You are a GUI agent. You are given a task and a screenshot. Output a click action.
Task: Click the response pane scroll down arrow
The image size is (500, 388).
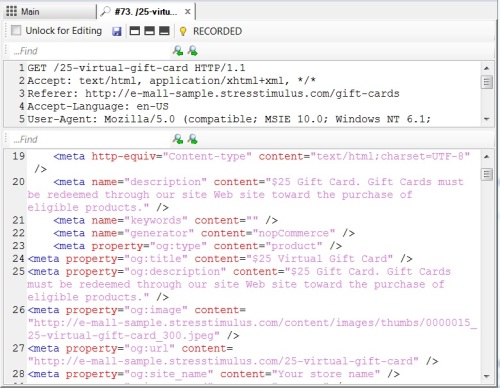click(487, 376)
